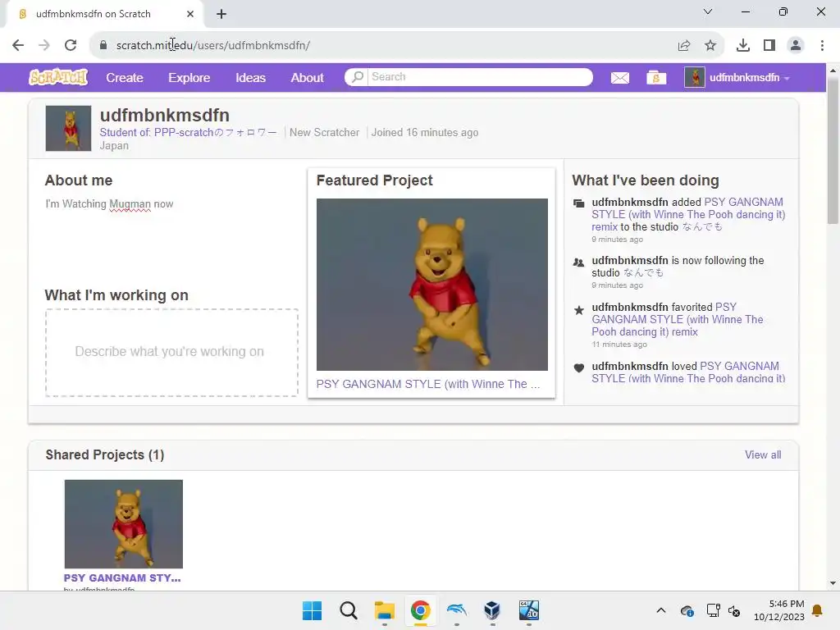Click Chrome icon in taskbar

pos(421,610)
